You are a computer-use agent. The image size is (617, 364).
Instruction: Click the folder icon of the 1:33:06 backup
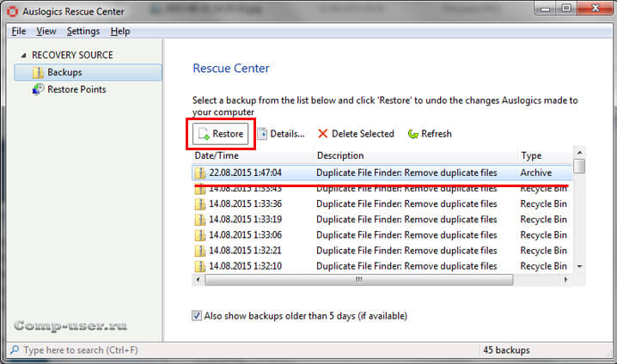pos(200,234)
